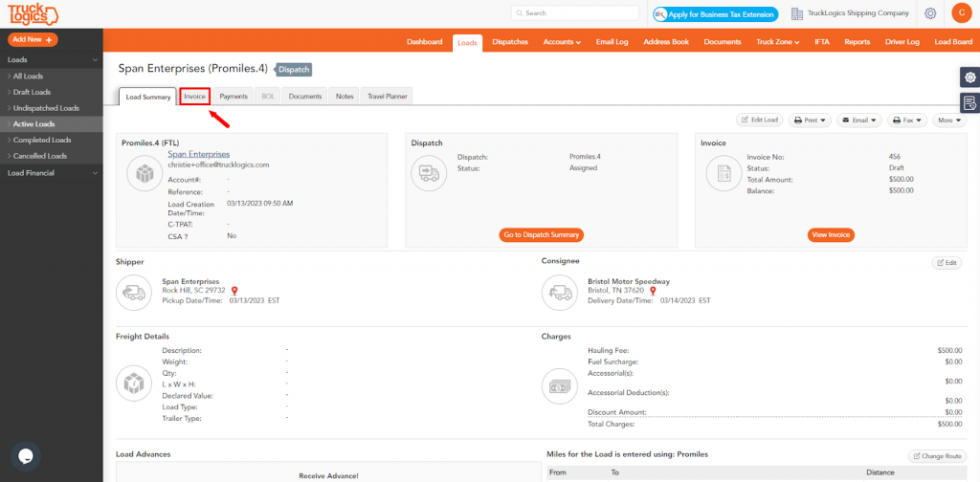
Task: Open settings gear icon in header
Action: pyautogui.click(x=930, y=13)
